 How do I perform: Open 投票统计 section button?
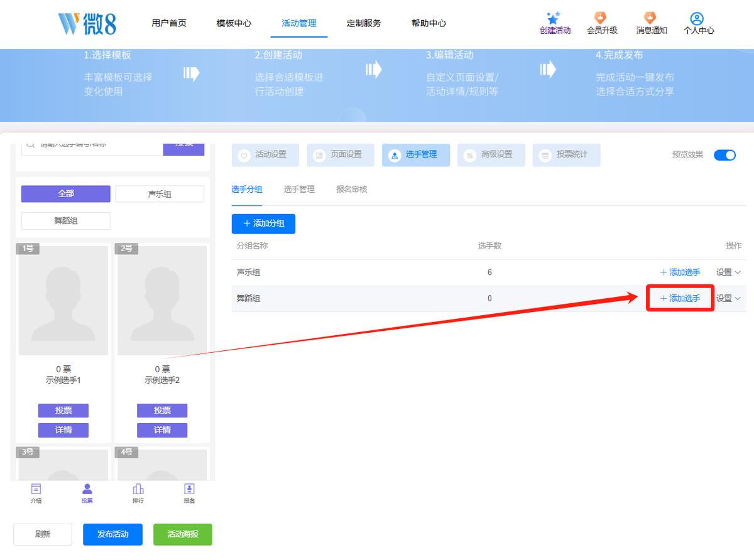567,155
